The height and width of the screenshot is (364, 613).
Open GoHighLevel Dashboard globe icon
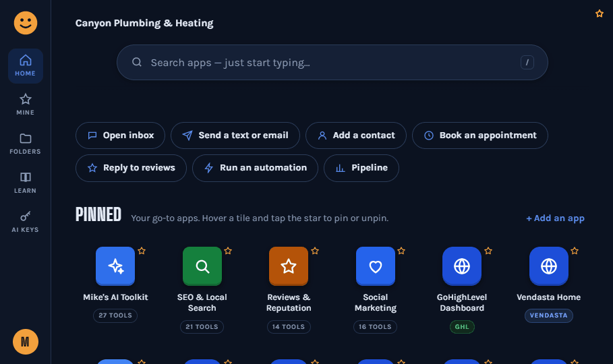462,266
